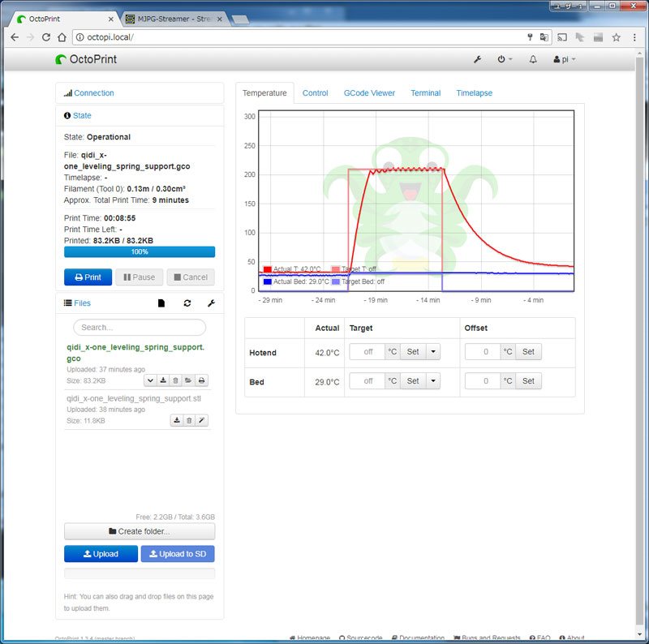
Task: Collapse the State panel
Action: (x=82, y=115)
